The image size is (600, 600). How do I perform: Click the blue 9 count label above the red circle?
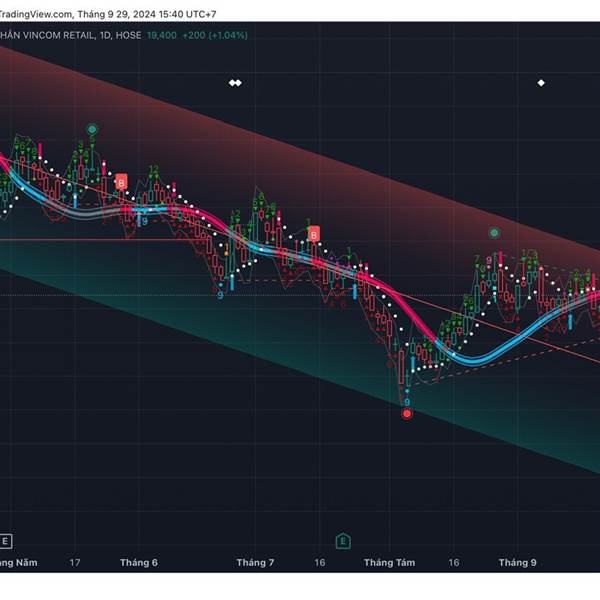point(407,402)
